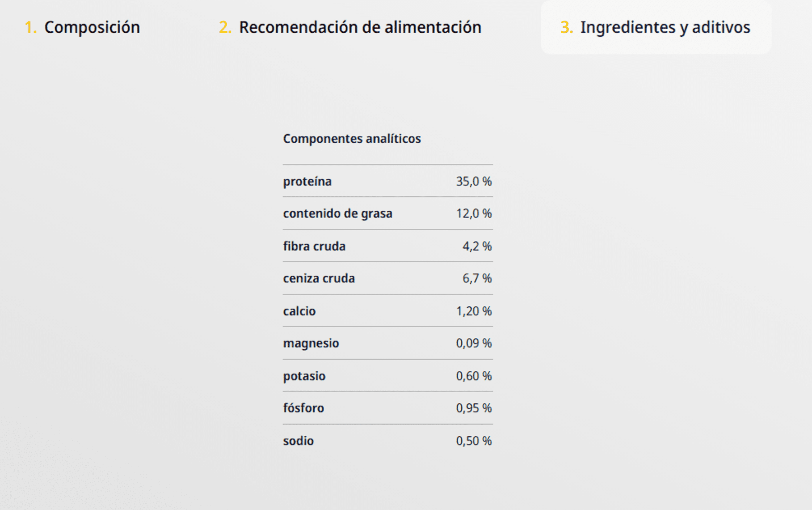Select the sodio row label
This screenshot has height=510, width=812.
click(x=298, y=441)
